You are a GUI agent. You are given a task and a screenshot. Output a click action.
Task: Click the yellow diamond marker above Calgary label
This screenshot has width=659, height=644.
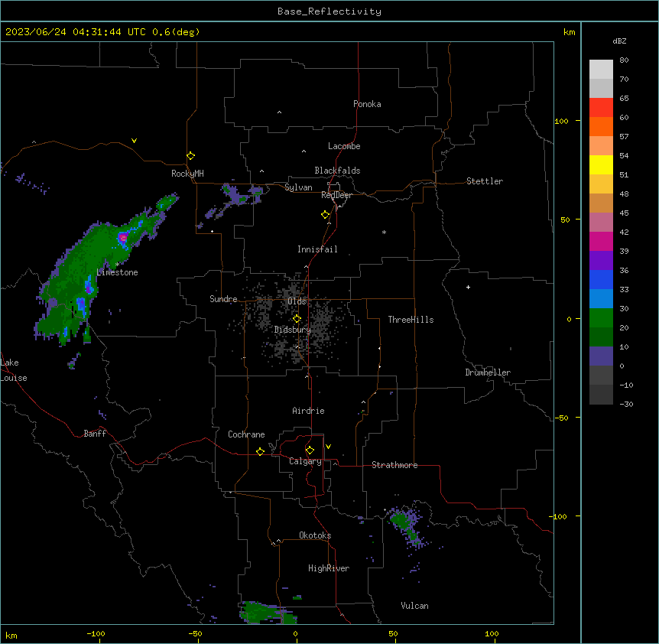click(x=310, y=450)
